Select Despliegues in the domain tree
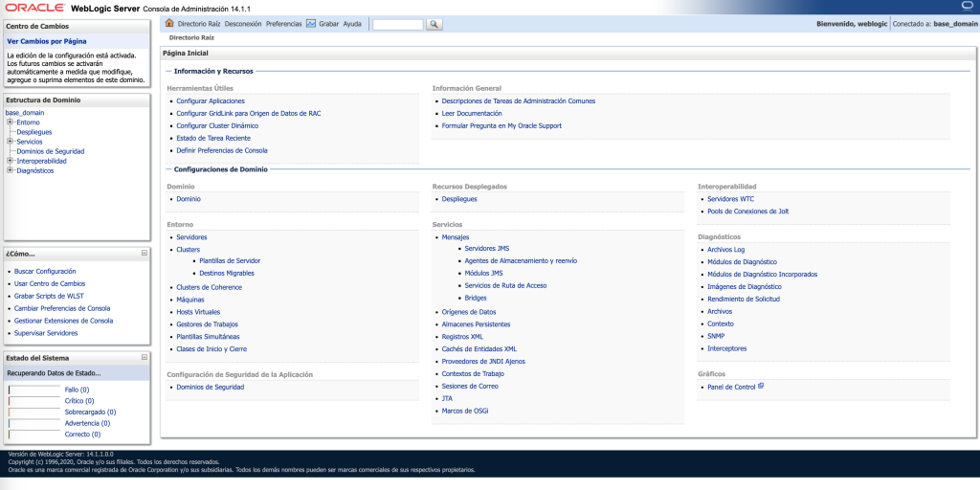 coord(34,132)
